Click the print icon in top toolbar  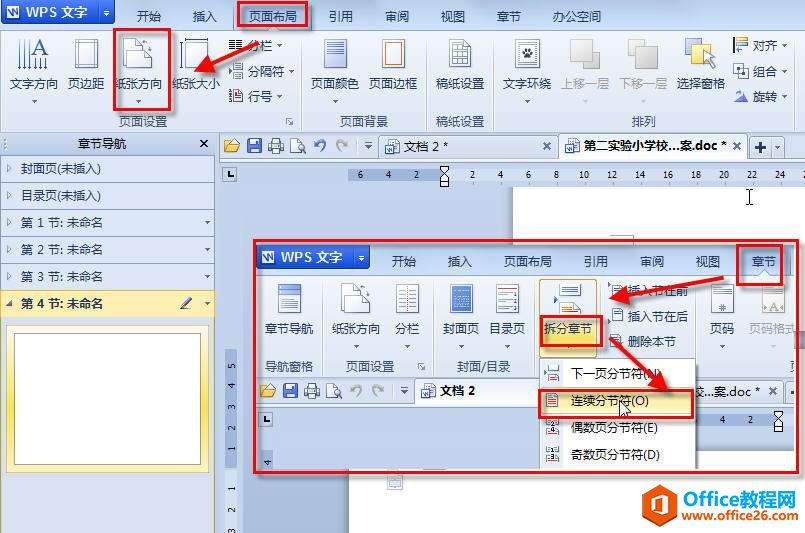click(x=276, y=146)
